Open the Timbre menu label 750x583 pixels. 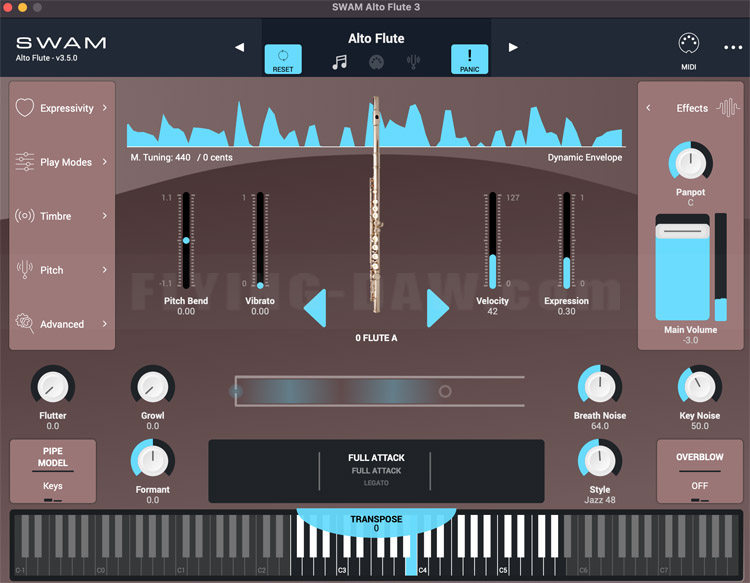click(x=55, y=216)
